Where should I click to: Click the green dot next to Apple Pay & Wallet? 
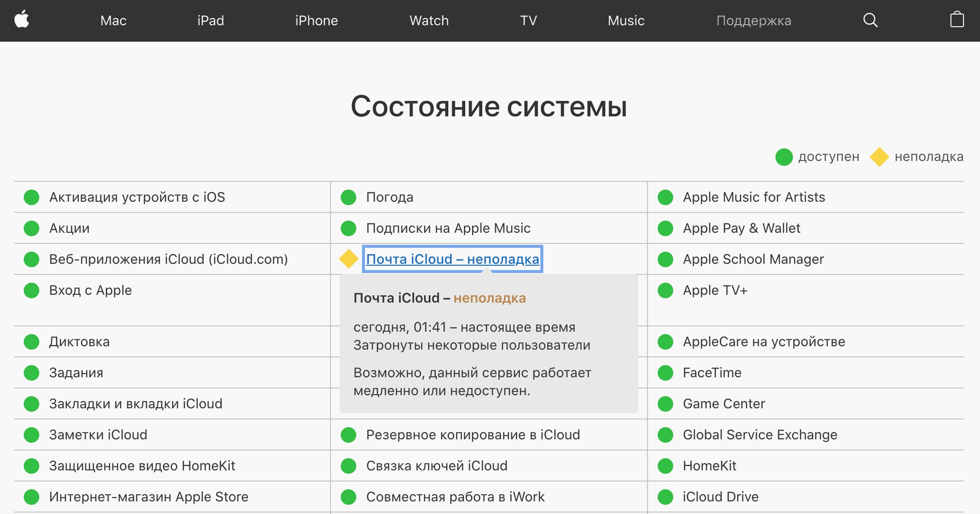coord(664,228)
